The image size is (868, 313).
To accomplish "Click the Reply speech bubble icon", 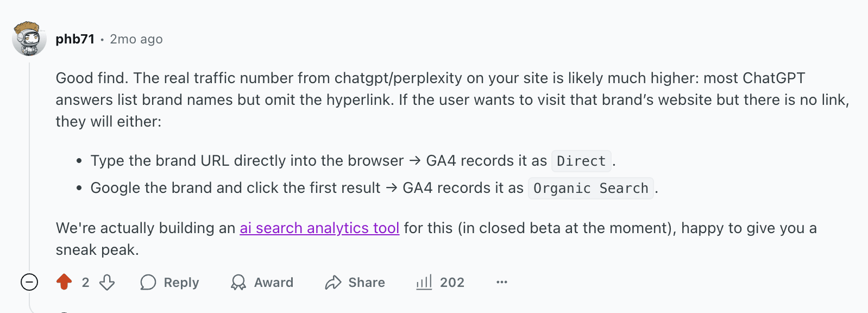I will point(148,283).
